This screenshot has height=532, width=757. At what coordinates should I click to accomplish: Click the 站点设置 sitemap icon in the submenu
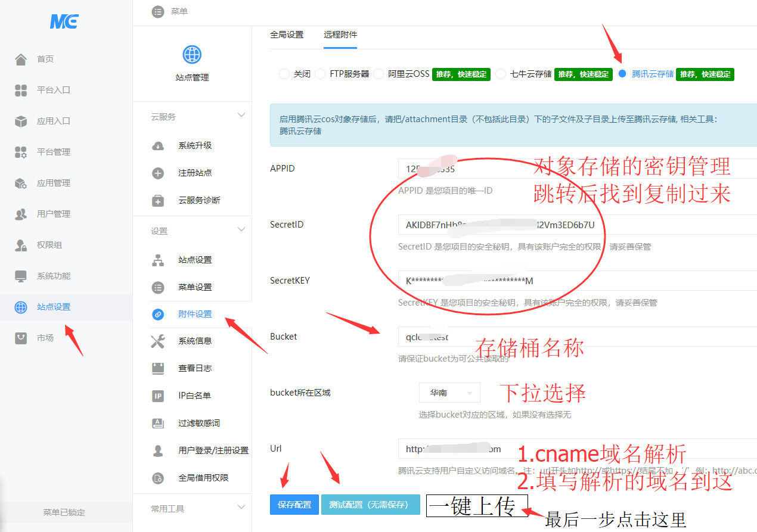point(158,260)
